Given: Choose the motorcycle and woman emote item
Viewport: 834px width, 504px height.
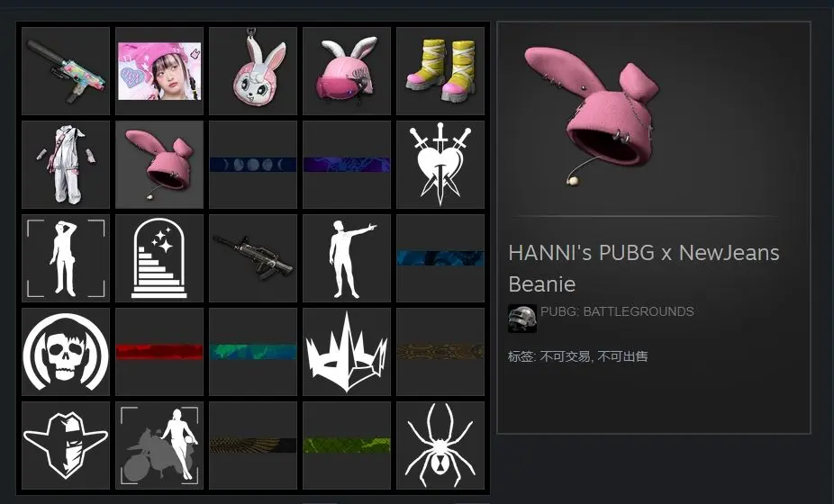Looking at the screenshot, I should click(x=159, y=445).
